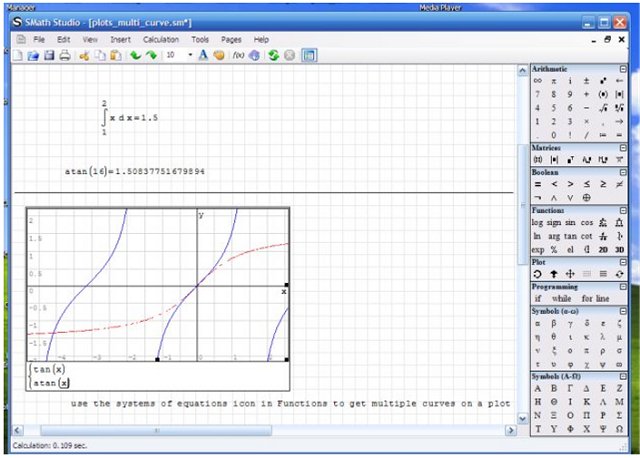The height and width of the screenshot is (458, 640).
Task: Collapse the Functions panel
Action: (x=623, y=210)
